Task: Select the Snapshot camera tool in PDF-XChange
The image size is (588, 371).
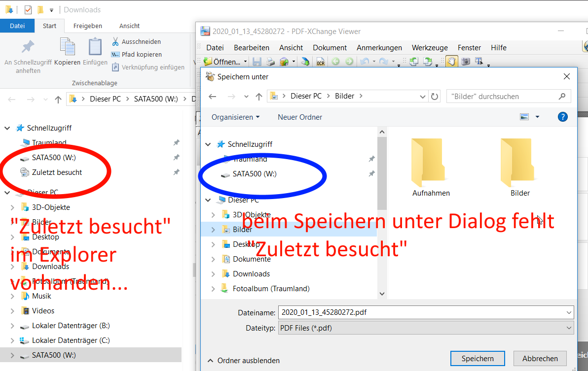Action: pos(465,62)
